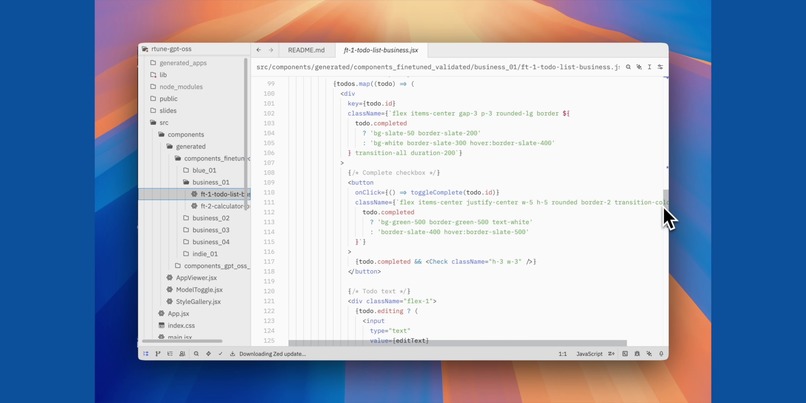The width and height of the screenshot is (806, 403).
Task: Click the checkmark icon in status bar
Action: [221, 354]
